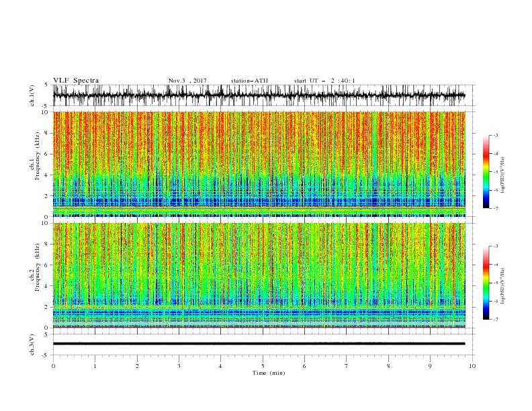
Task: Click the 'VLF Spectra' title text
Action: 76,81
